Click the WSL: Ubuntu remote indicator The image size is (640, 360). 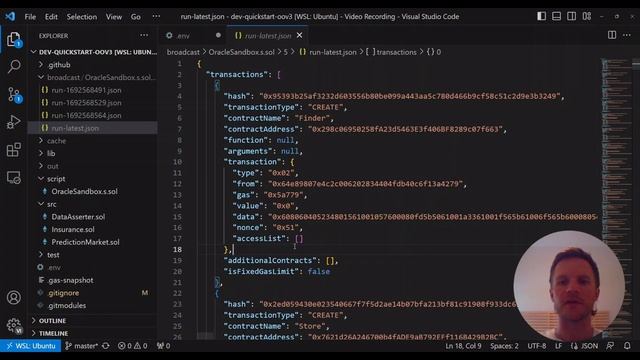click(31, 346)
